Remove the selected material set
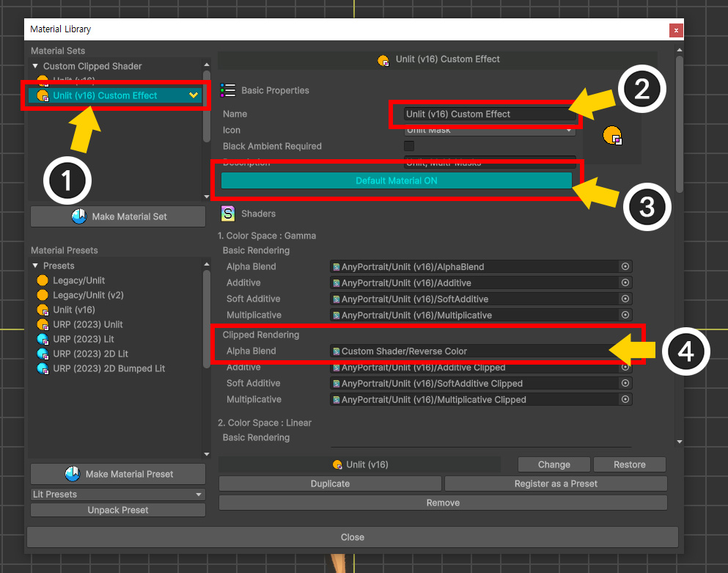728x573 pixels. pos(443,503)
